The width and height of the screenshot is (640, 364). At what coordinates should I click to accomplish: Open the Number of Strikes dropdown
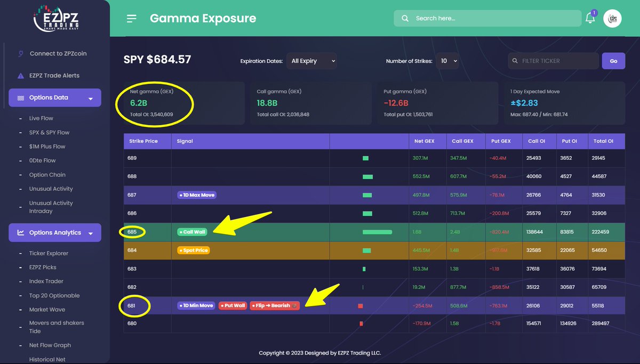pyautogui.click(x=447, y=61)
